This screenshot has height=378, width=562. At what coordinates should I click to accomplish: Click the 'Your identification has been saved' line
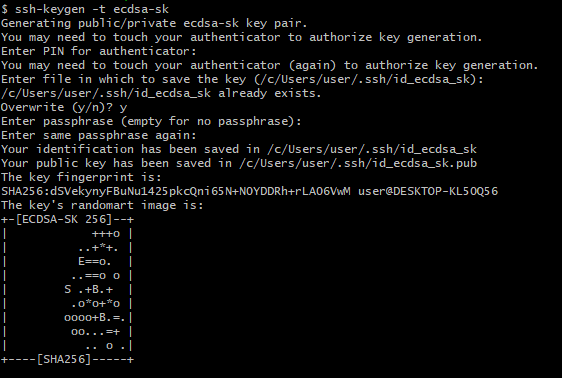coord(239,149)
